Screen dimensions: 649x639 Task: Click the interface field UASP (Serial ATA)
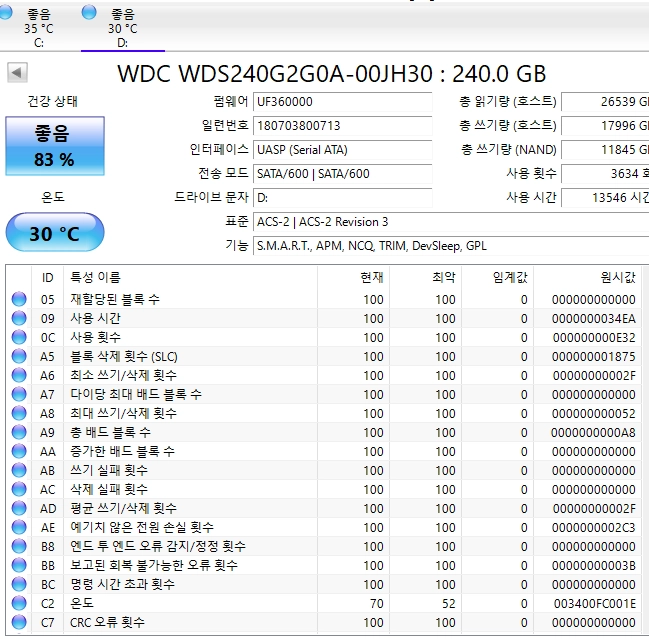tap(343, 150)
